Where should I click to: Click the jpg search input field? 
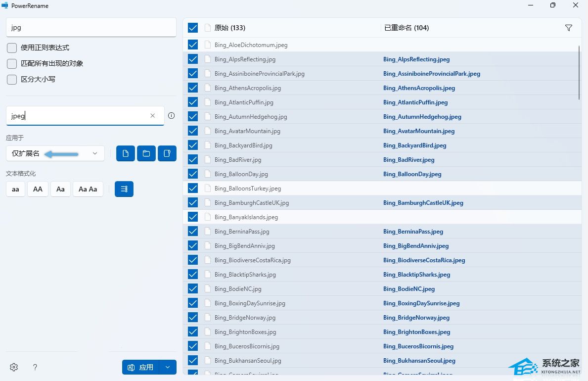point(91,28)
